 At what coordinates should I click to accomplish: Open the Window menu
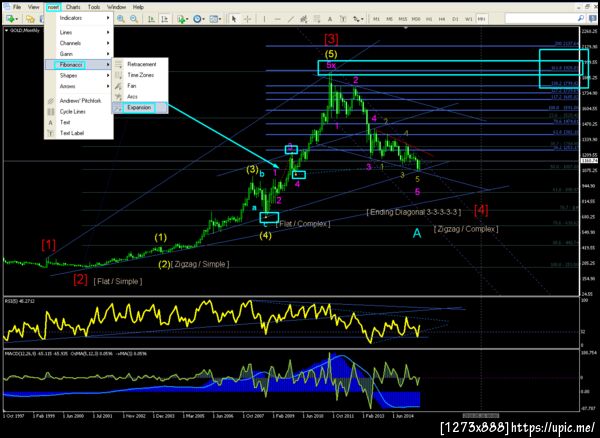coord(116,7)
